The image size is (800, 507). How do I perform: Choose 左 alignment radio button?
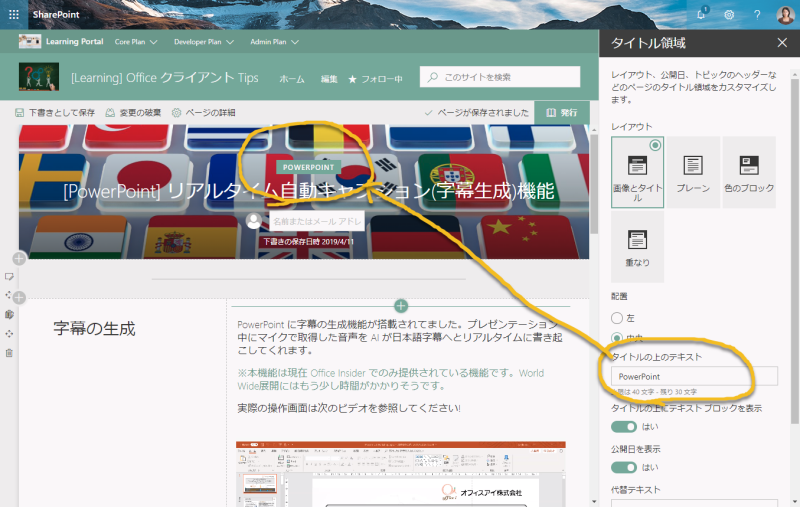pyautogui.click(x=617, y=318)
